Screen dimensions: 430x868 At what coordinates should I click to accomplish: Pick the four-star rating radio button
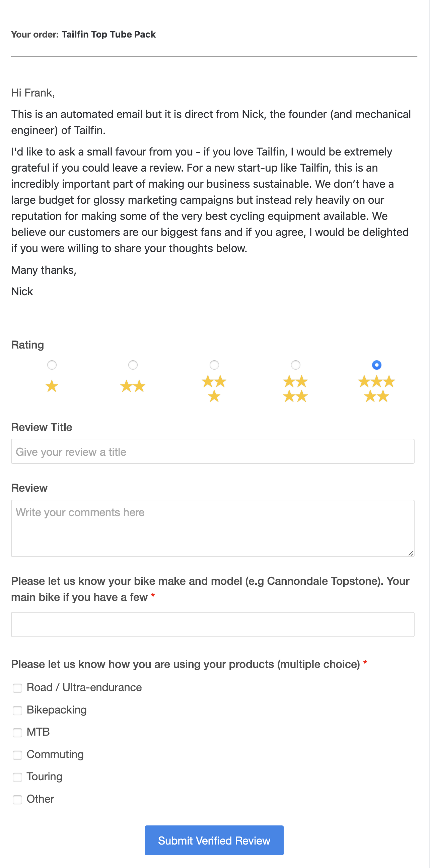295,365
